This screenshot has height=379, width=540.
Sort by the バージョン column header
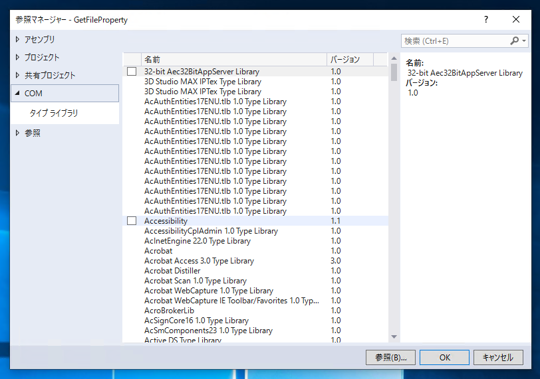[350, 59]
